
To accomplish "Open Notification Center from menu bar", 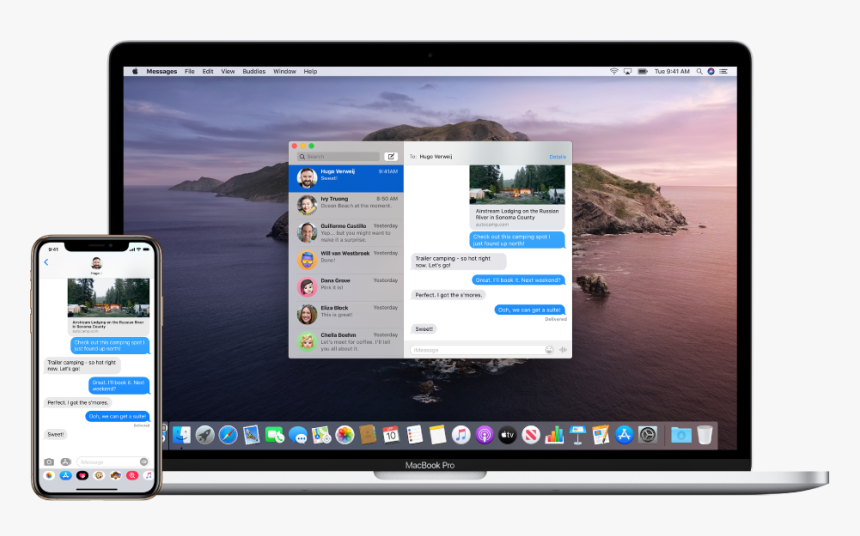I will (723, 71).
